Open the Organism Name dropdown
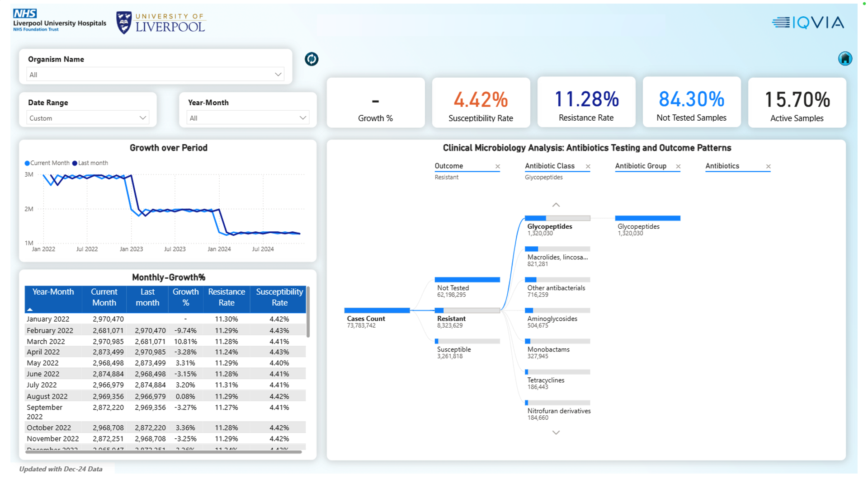This screenshot has height=488, width=868. click(x=156, y=75)
